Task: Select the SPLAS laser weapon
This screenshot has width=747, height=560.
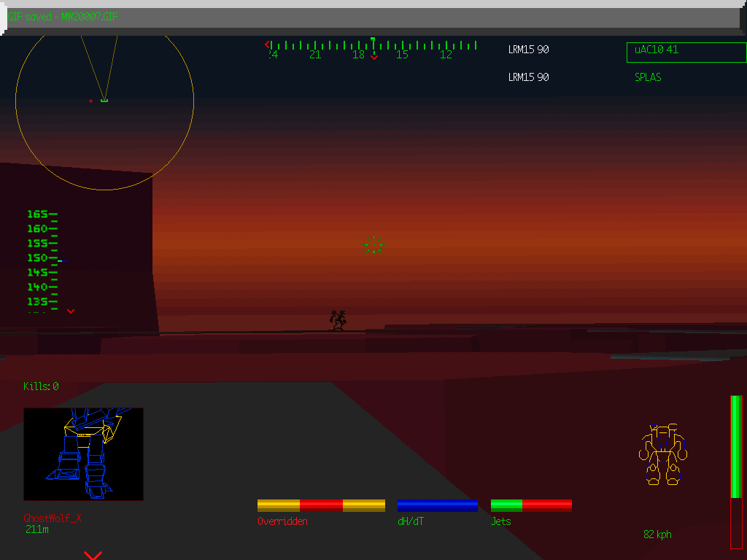Action: point(646,77)
